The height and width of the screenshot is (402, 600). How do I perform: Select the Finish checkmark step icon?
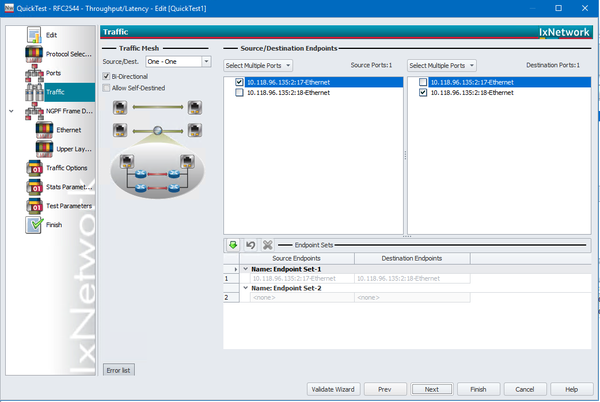(x=34, y=225)
